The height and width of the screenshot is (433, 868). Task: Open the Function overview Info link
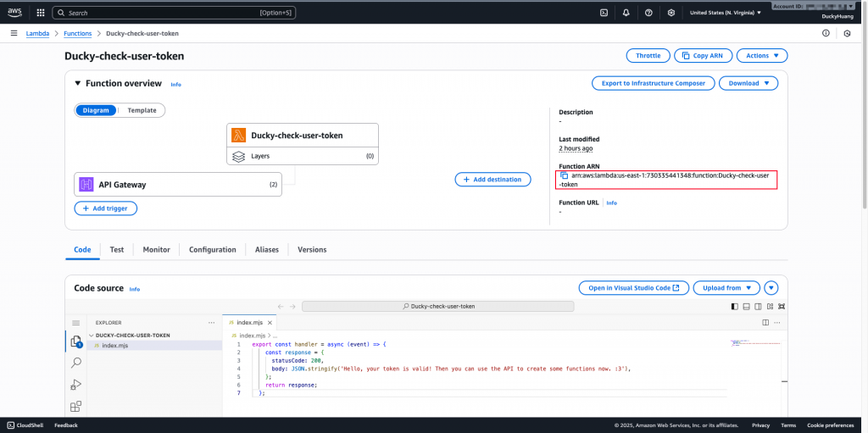175,84
